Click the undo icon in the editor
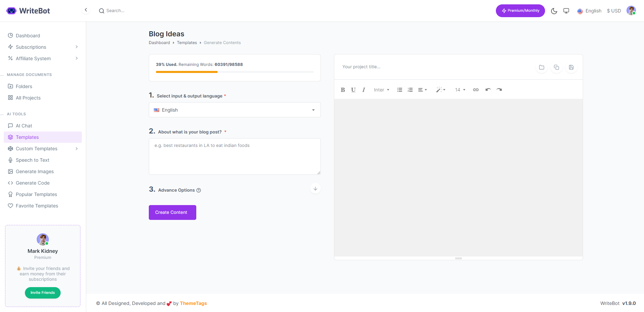 (x=488, y=90)
